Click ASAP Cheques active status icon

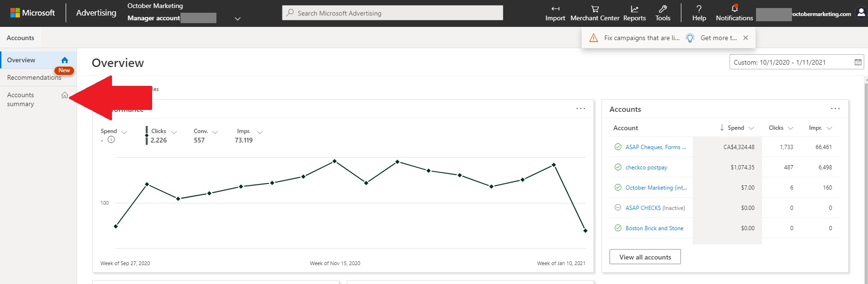click(x=618, y=147)
